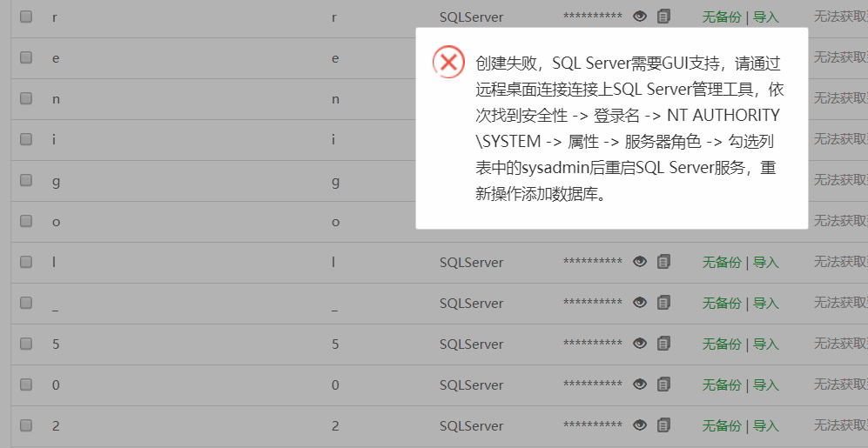This screenshot has height=448, width=868.
Task: Click 无备份 for database row 5
Action: [x=722, y=344]
